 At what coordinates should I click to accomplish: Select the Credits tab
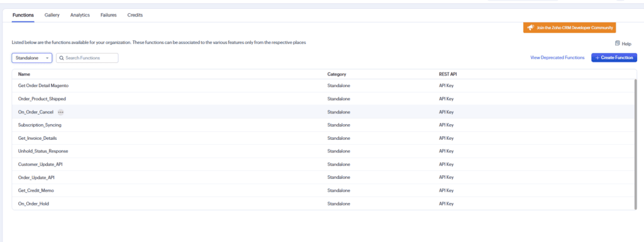(x=135, y=15)
